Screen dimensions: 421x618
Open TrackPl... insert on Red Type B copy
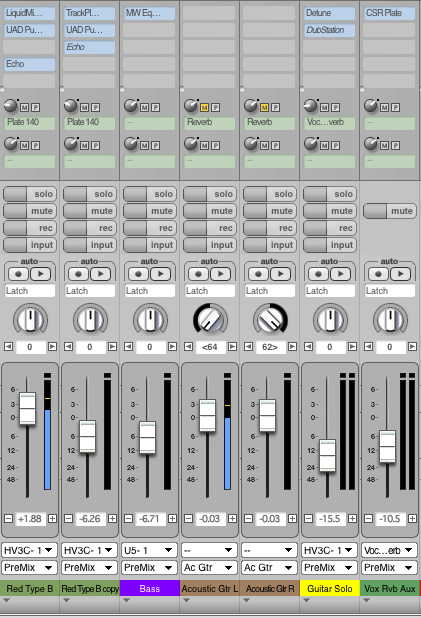pos(89,13)
